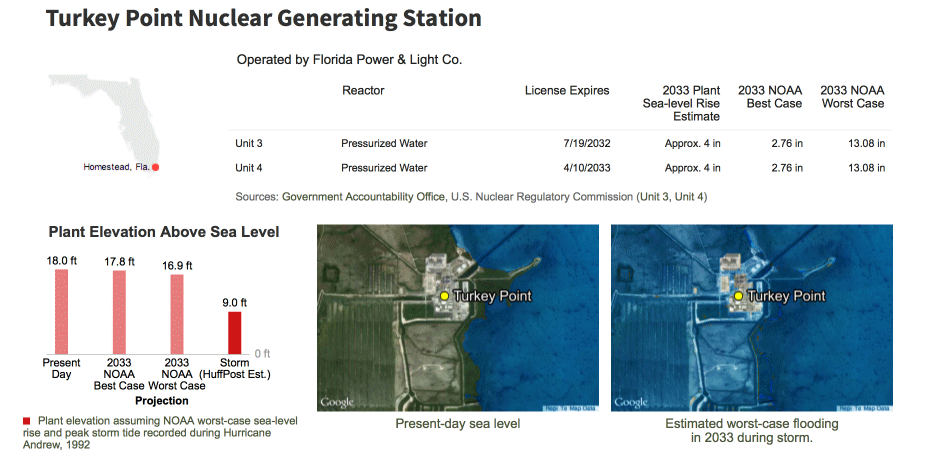Select the red Storm 9.0 ft bar

click(x=234, y=332)
